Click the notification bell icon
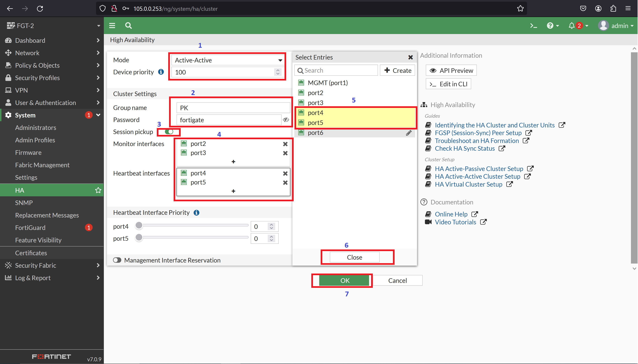The height and width of the screenshot is (364, 638). click(572, 26)
